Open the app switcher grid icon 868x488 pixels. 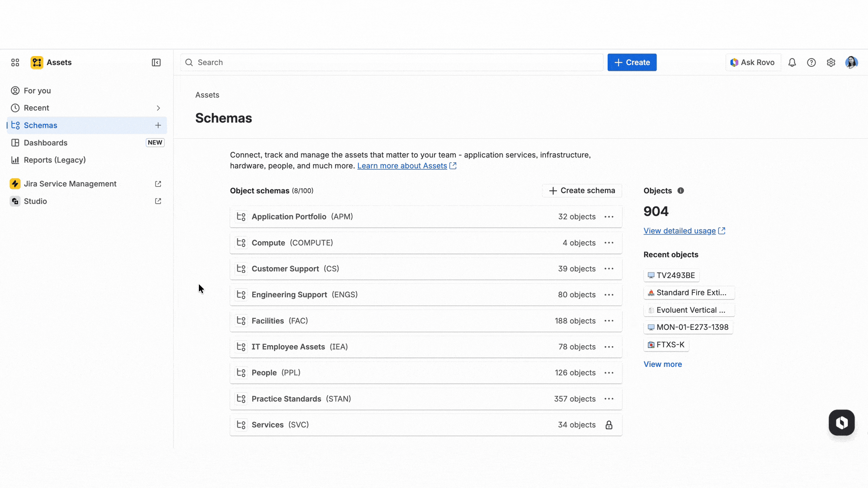15,62
